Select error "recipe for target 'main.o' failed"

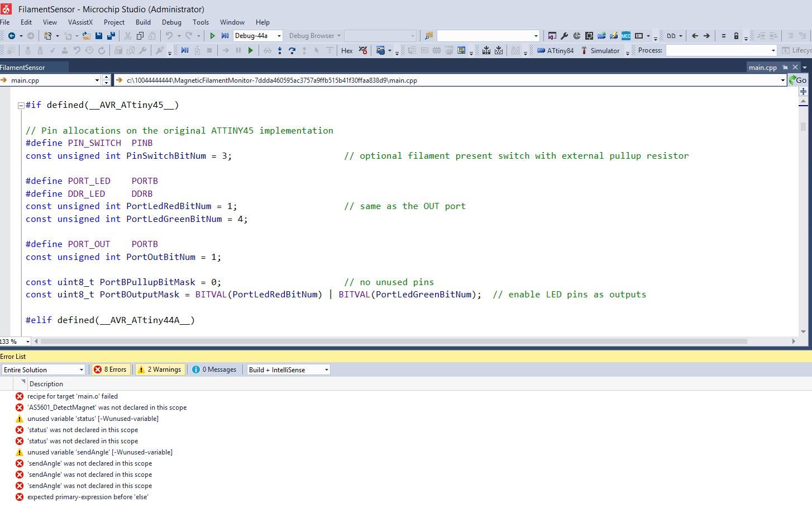tap(73, 396)
